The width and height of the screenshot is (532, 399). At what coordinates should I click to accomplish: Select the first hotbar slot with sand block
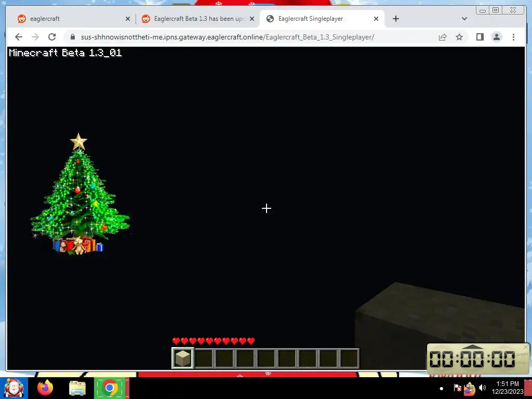[x=183, y=358]
